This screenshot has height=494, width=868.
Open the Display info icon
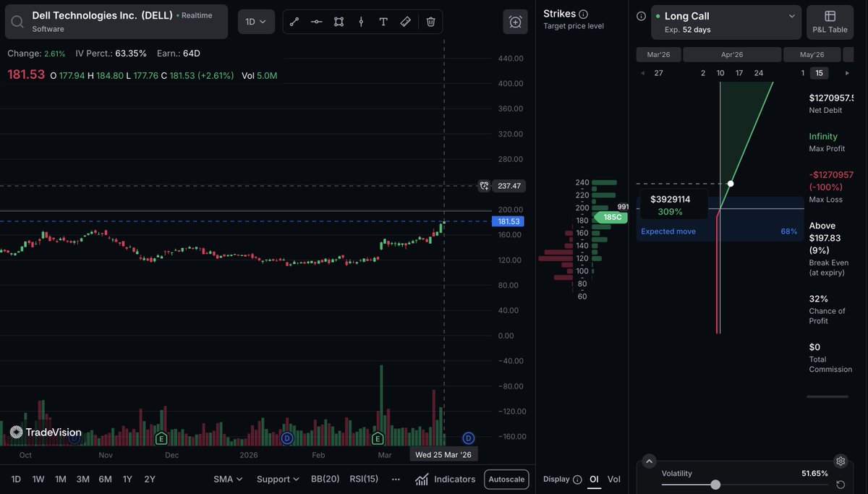tap(577, 480)
